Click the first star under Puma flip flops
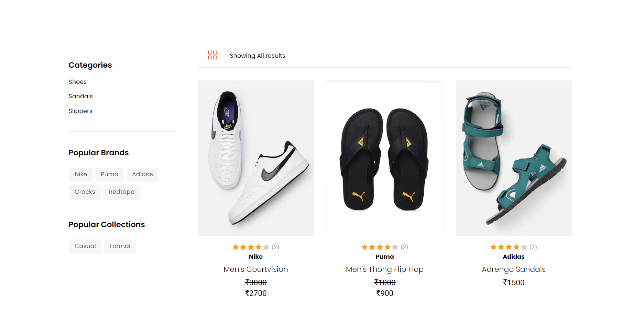This screenshot has height=322, width=644. [364, 247]
